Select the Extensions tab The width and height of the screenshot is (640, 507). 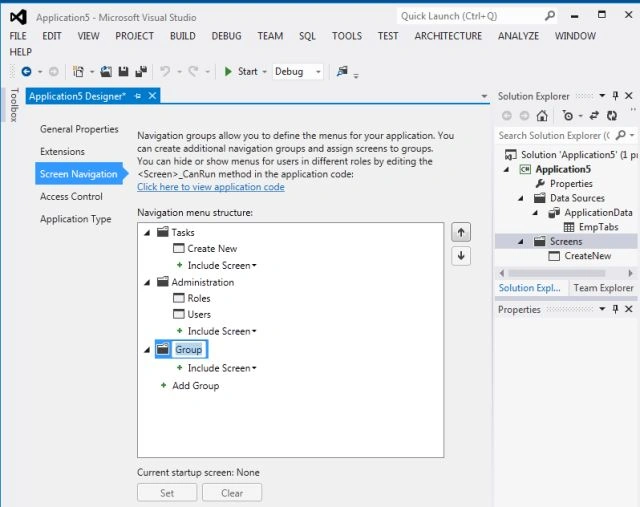point(62,151)
